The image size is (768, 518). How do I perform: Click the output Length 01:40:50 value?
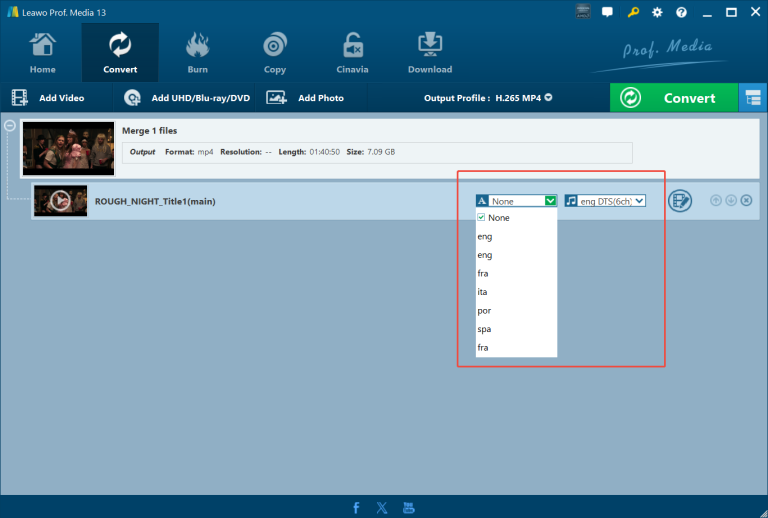point(324,152)
